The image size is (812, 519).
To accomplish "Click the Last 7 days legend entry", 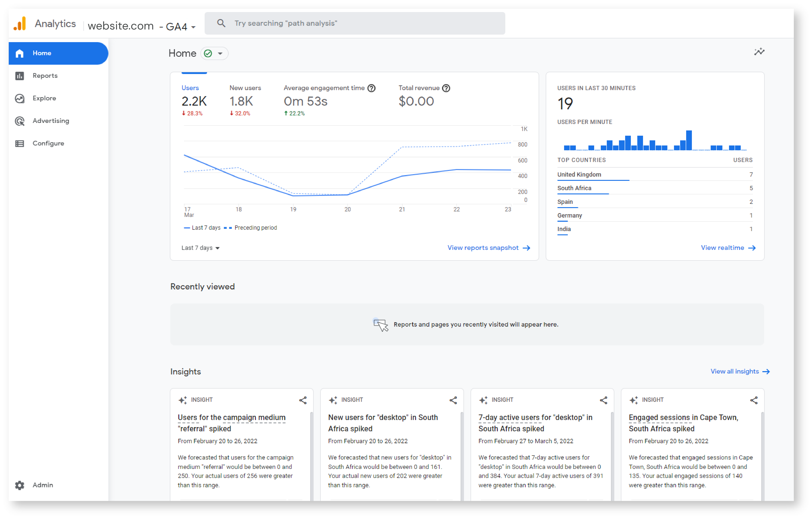I will pos(202,228).
